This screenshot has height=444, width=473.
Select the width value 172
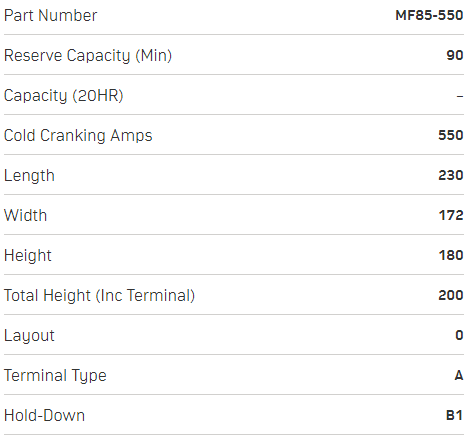pyautogui.click(x=451, y=215)
